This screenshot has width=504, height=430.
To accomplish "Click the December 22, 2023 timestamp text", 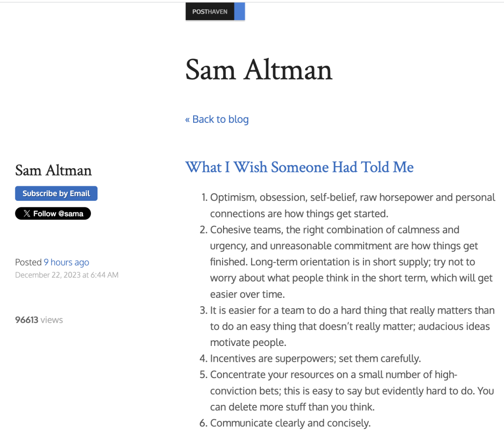I will [67, 275].
